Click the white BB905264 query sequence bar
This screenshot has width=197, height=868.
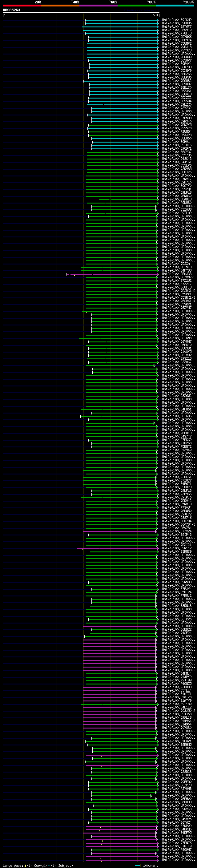click(x=81, y=12)
